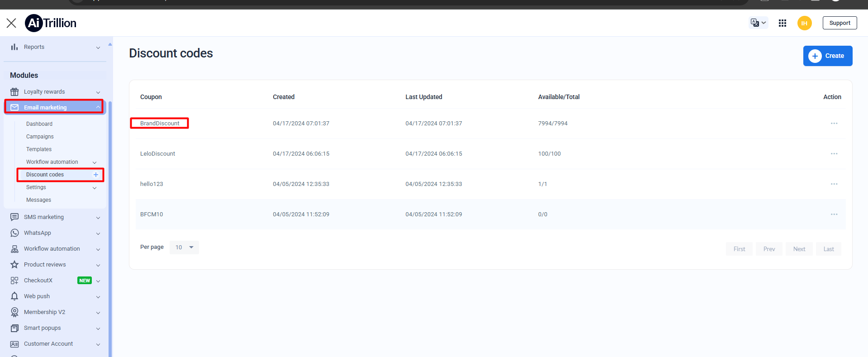Screen dimensions: 868x357
Task: Create a new discount code
Action: (828, 56)
